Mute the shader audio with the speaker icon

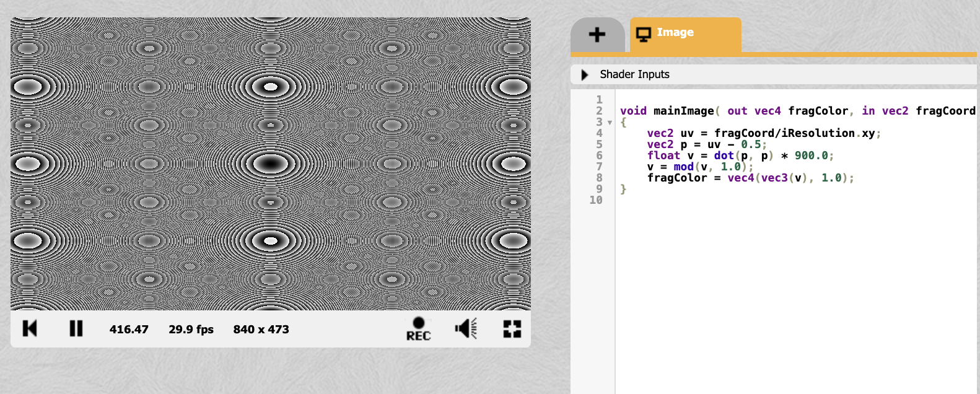tap(466, 328)
